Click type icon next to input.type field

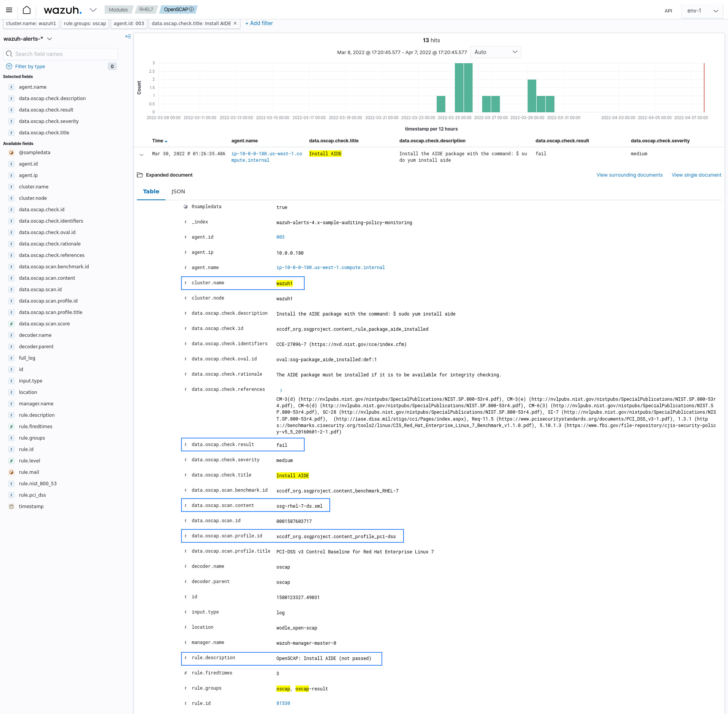(11, 381)
